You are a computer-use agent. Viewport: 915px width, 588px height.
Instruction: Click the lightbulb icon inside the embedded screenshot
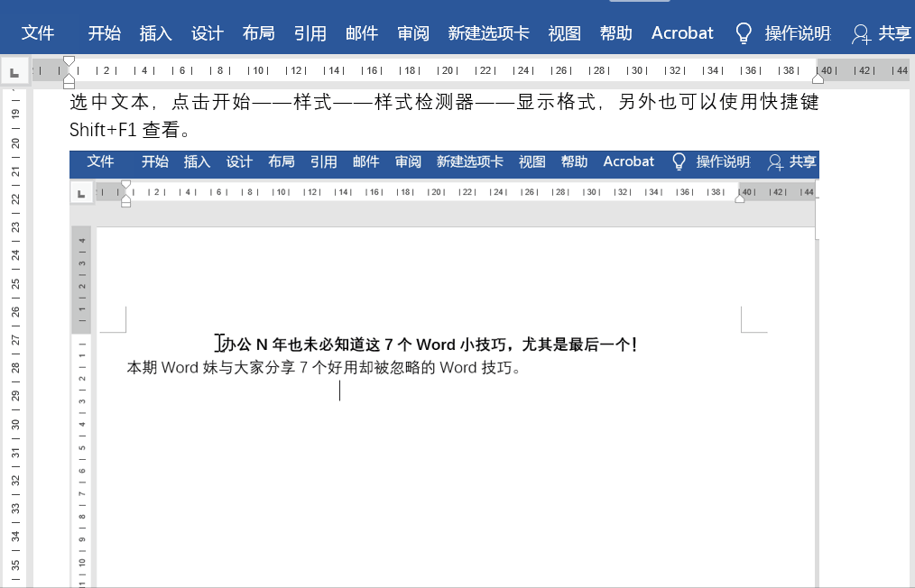tap(679, 161)
